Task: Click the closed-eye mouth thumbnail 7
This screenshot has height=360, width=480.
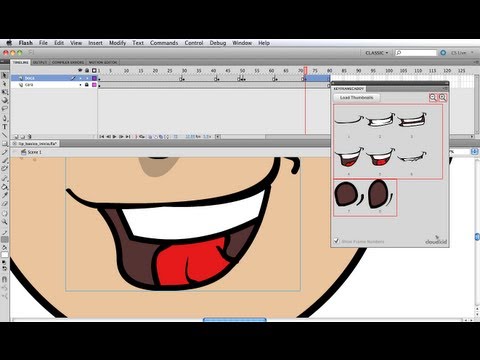Action: [x=349, y=195]
